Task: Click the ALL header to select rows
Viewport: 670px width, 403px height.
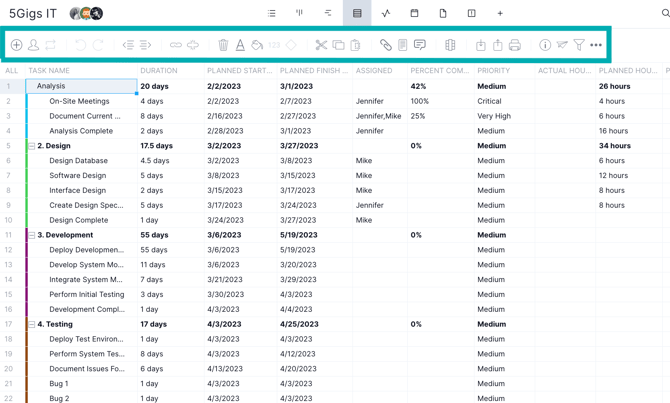Action: pyautogui.click(x=12, y=71)
